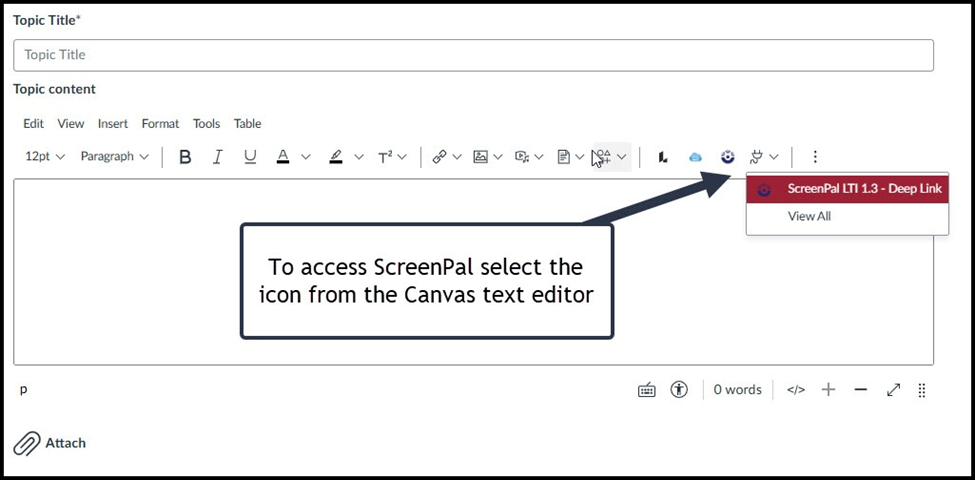Open the 12pt font size dropdown
This screenshot has width=975, height=480.
point(44,157)
